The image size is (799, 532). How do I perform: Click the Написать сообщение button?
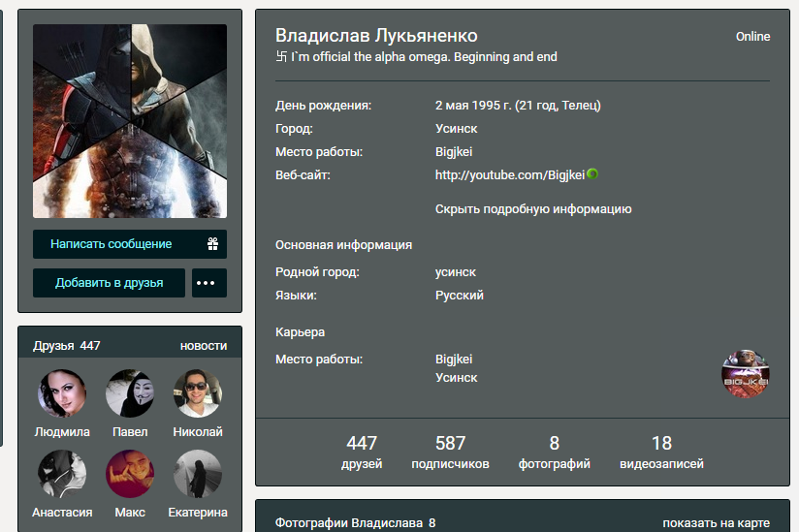[130, 244]
